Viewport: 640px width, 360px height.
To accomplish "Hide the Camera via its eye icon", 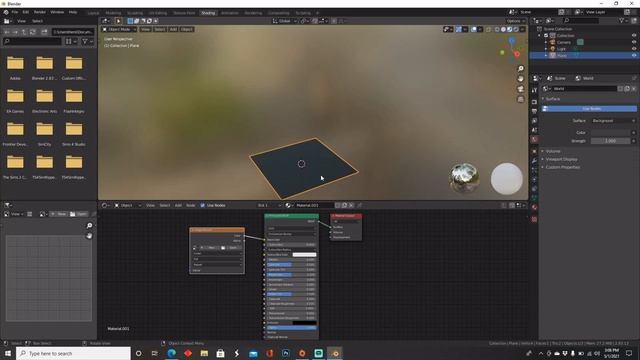I will 634,42.
